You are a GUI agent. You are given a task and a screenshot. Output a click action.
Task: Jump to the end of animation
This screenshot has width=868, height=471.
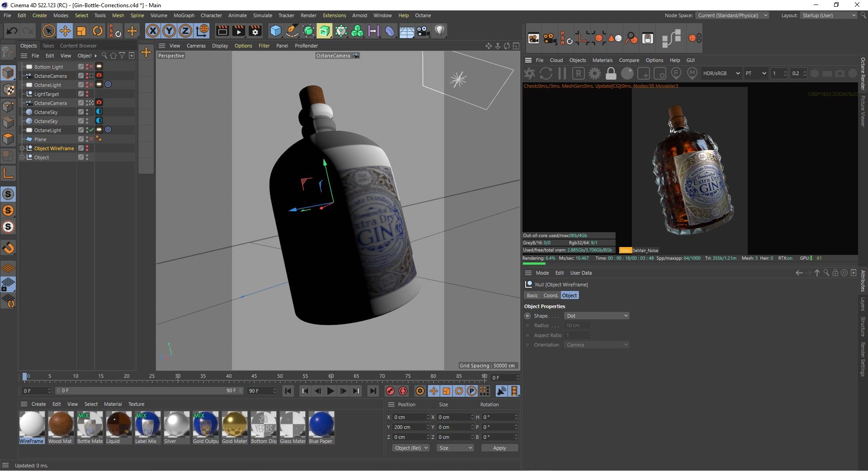373,391
